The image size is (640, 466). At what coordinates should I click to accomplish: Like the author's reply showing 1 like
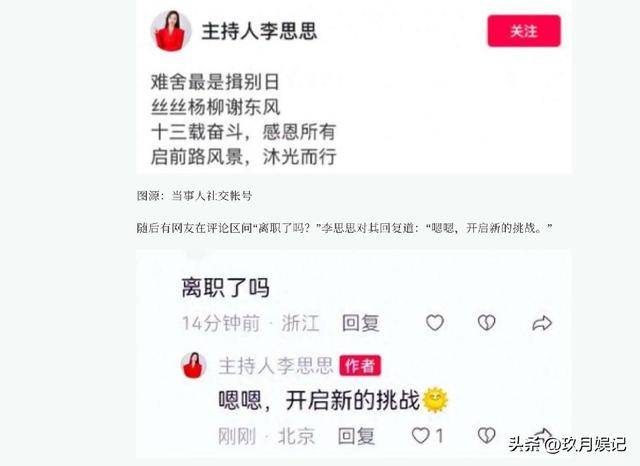tap(427, 436)
